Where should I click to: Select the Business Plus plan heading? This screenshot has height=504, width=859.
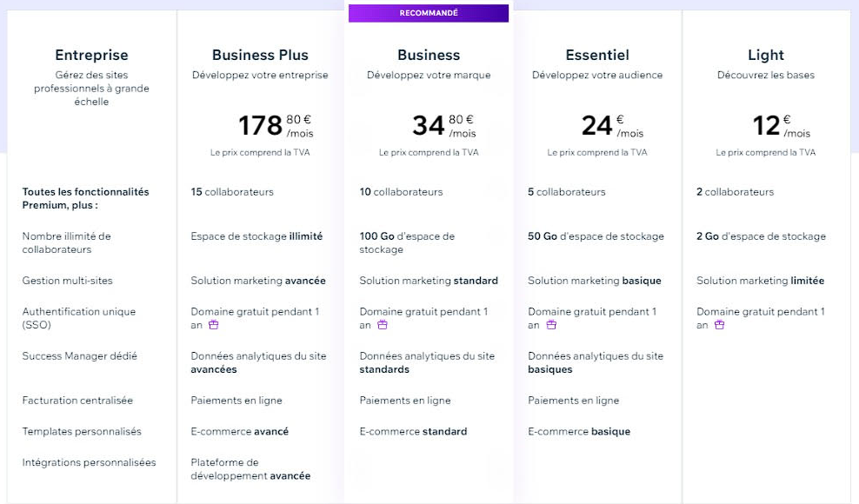point(260,55)
